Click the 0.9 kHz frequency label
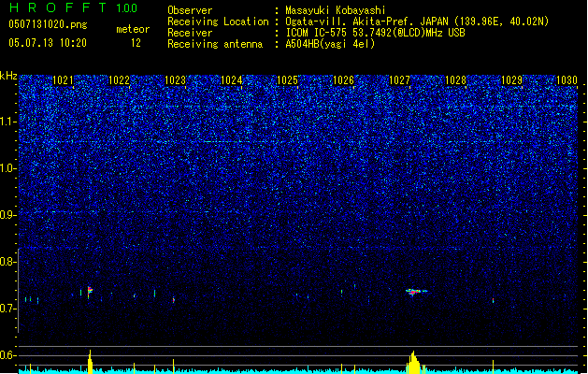Screen dimensions: 588x374 click(x=8, y=215)
